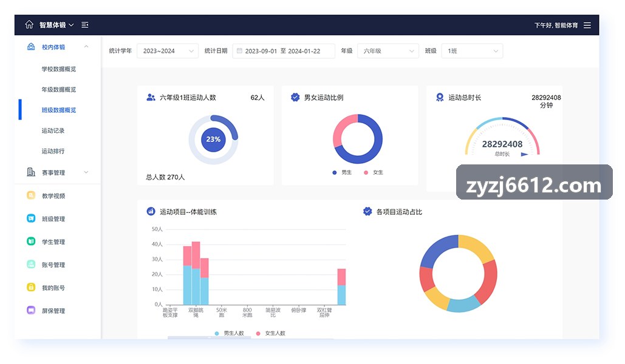Click the 50米跑 axis label

click(221, 312)
